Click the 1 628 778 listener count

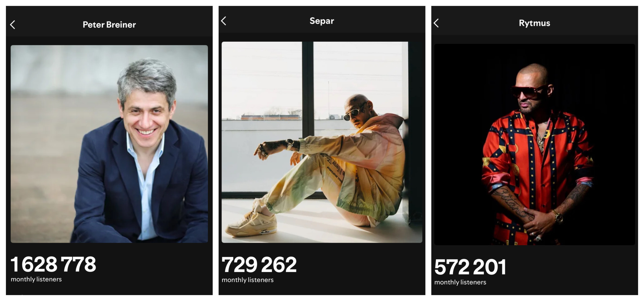(x=53, y=264)
